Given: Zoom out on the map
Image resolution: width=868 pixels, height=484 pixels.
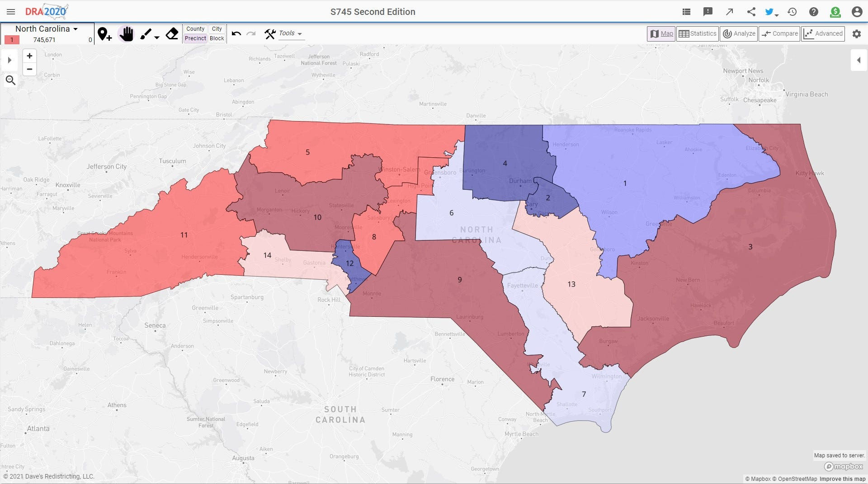Looking at the screenshot, I should click(29, 69).
